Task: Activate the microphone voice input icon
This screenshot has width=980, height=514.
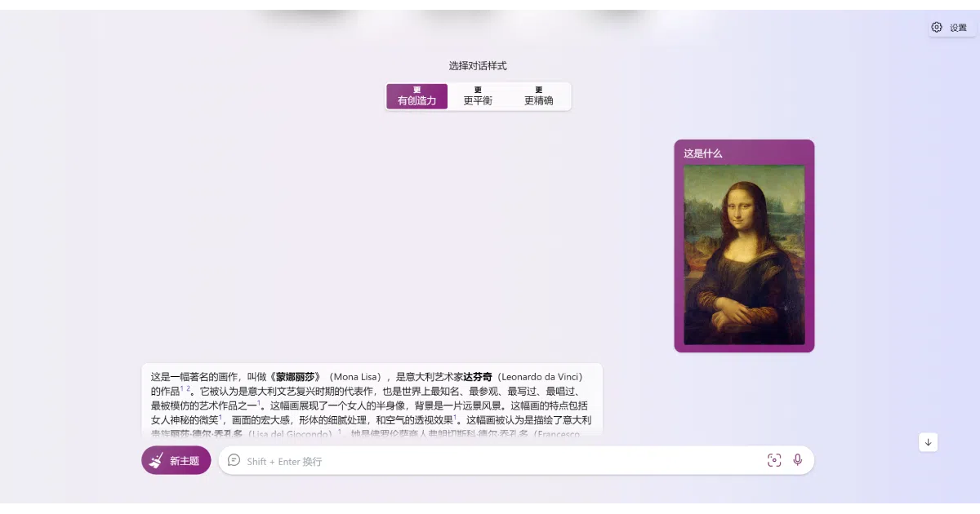Action: pyautogui.click(x=798, y=460)
